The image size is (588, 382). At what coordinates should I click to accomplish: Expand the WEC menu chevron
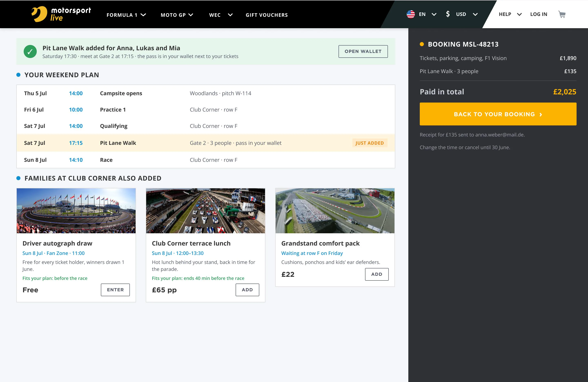230,15
